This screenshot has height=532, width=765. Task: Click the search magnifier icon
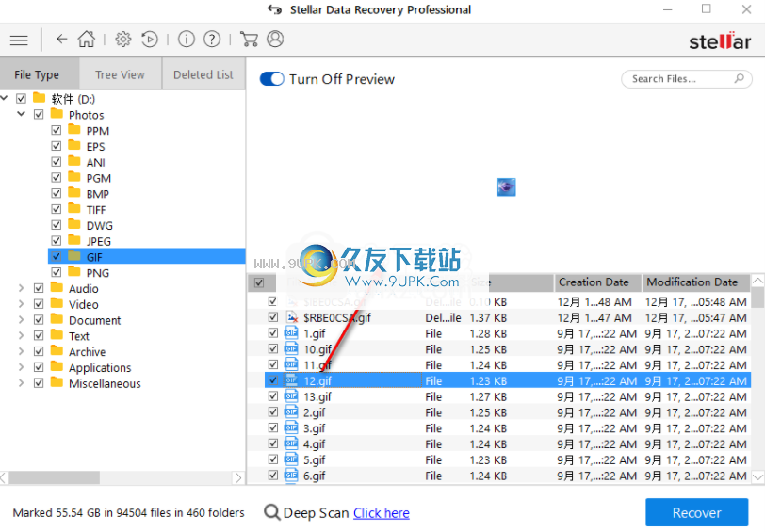click(740, 78)
